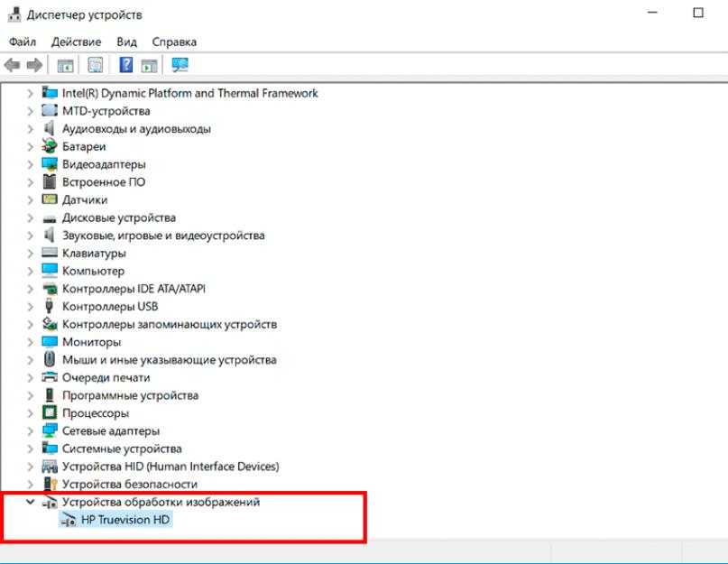Click the printer icon for Очереди печати
Viewport: 728px width, 564px height.
pyautogui.click(x=50, y=377)
